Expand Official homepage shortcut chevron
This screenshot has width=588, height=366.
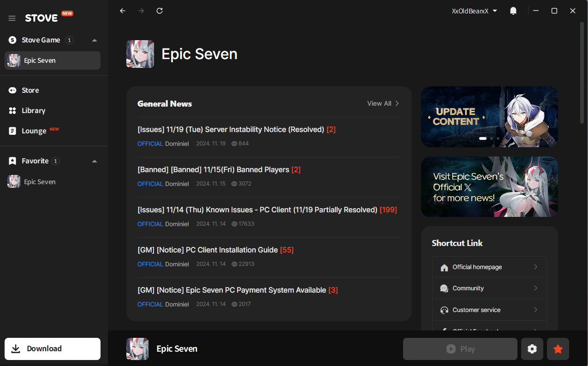click(x=535, y=267)
